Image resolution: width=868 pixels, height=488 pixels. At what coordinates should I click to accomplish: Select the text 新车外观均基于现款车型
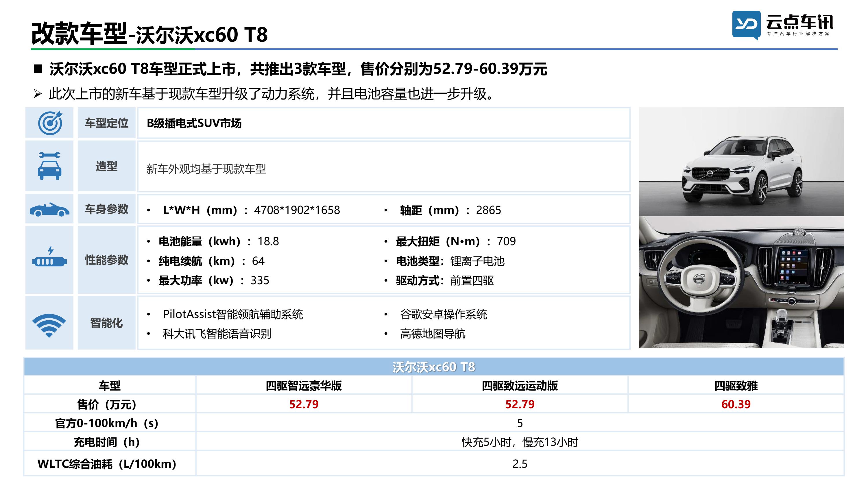coord(206,169)
